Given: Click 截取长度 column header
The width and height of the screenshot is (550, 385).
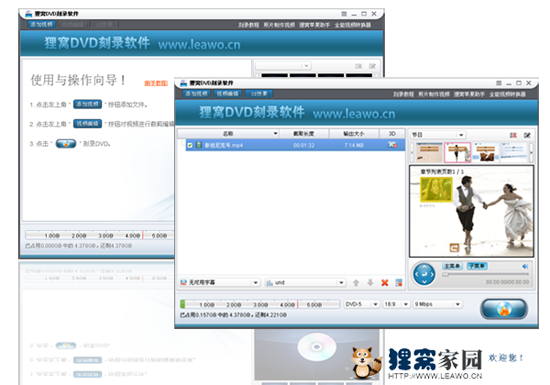Looking at the screenshot, I should point(304,134).
